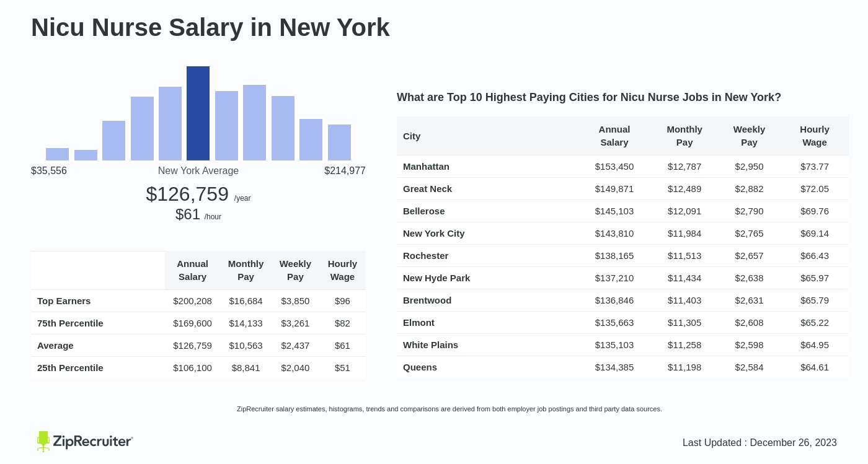
Task: Click the $126,759 per year average figure
Action: [x=198, y=195]
